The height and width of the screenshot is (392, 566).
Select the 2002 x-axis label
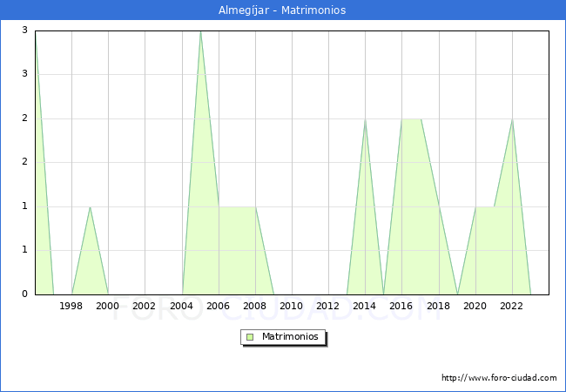click(145, 306)
